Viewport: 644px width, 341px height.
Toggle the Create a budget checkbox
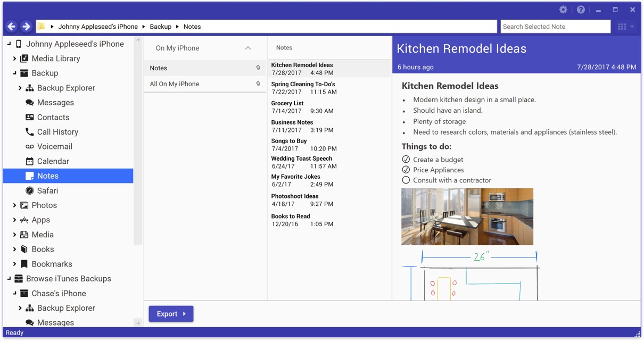(406, 160)
